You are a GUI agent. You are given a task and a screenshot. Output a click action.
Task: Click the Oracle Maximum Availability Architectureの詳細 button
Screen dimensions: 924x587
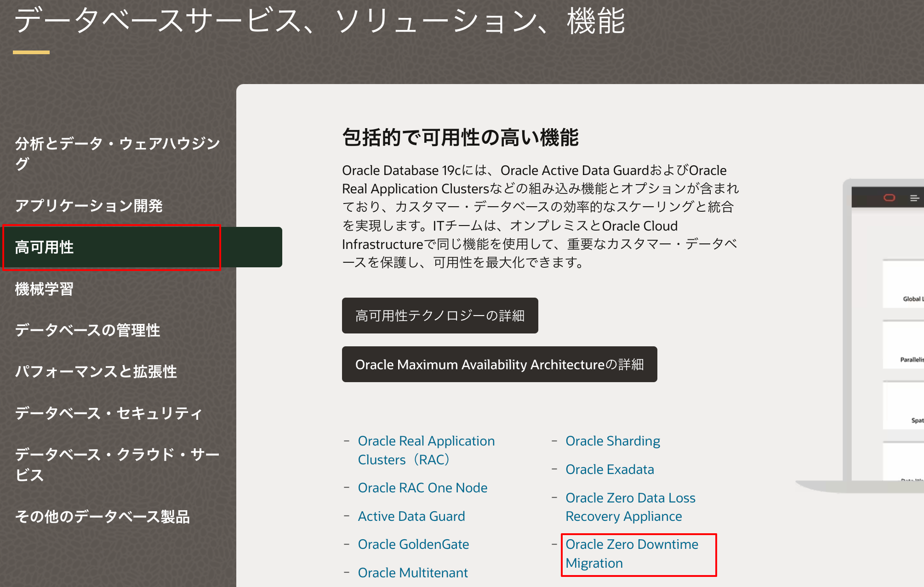point(499,365)
